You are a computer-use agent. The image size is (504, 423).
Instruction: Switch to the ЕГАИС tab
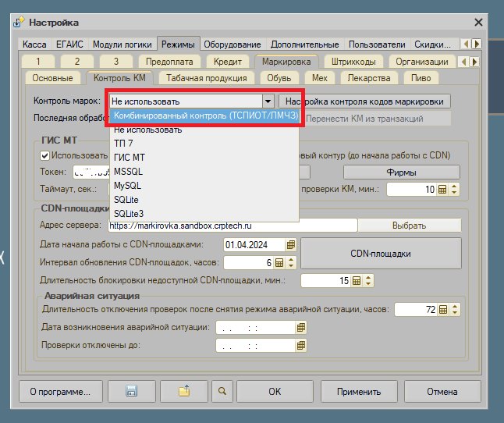[x=69, y=44]
